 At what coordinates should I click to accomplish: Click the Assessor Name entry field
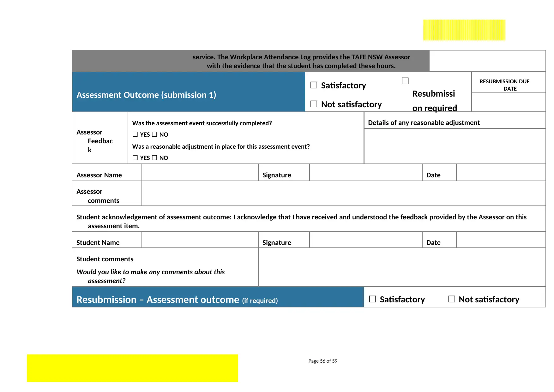click(200, 172)
